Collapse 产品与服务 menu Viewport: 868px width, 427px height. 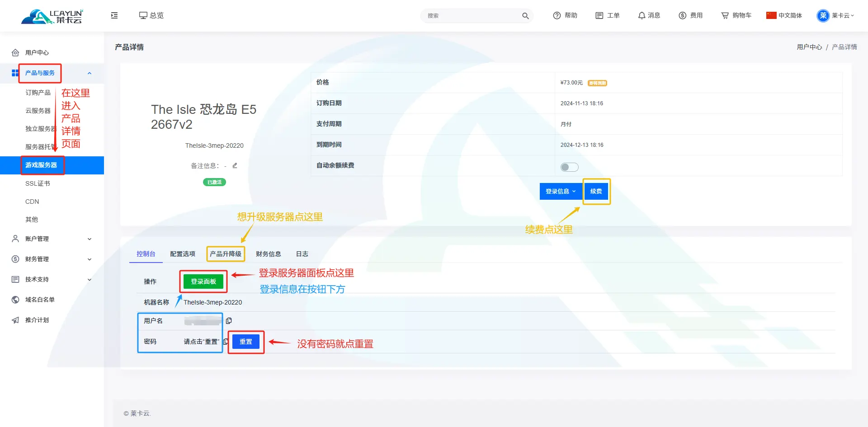(x=52, y=73)
